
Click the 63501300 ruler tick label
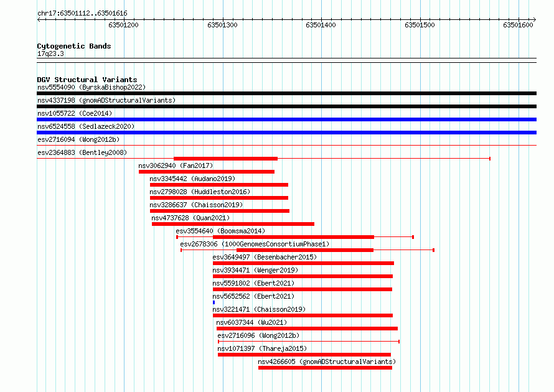click(x=222, y=25)
